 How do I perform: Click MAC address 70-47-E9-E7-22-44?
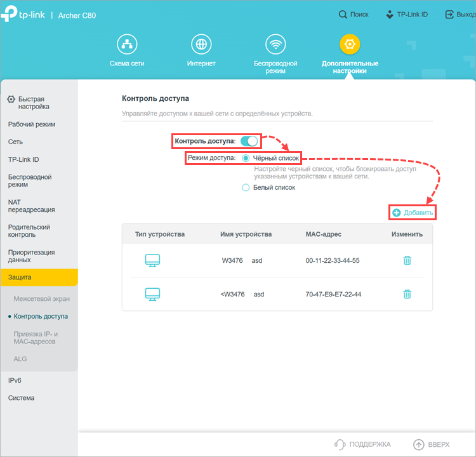(x=333, y=295)
